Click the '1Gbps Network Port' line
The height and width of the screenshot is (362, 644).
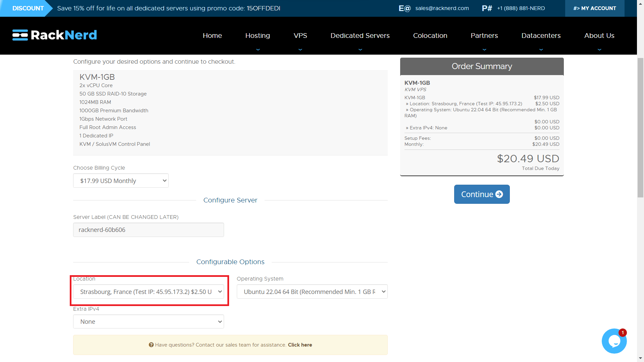(103, 119)
